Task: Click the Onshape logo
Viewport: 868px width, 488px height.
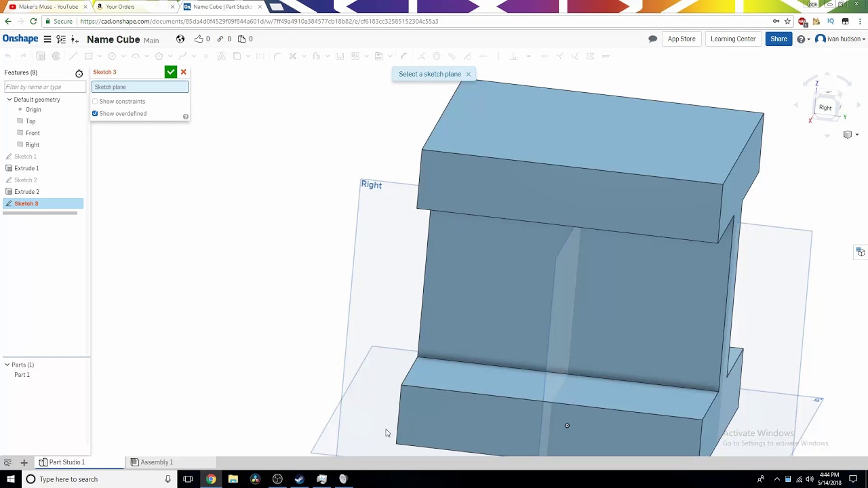Action: (20, 39)
